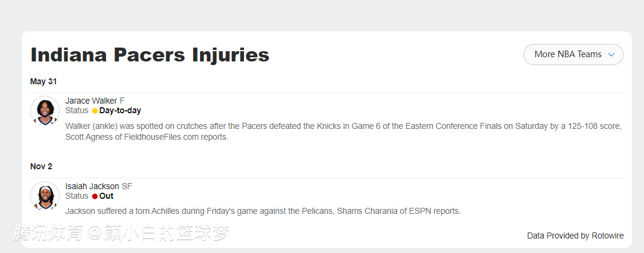Click the SF position label by Jackson
The height and width of the screenshot is (253, 644).
coord(127,186)
